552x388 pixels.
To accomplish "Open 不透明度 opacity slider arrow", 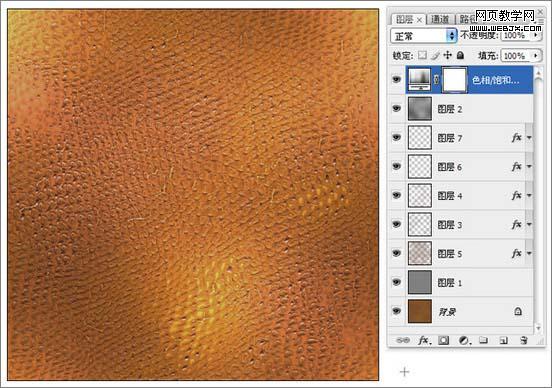I will [x=536, y=35].
